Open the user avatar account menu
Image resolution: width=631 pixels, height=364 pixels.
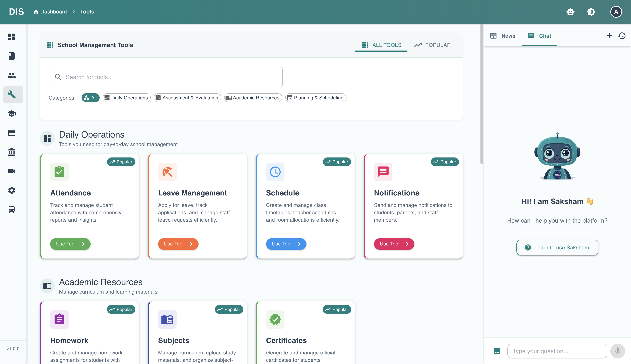tap(616, 12)
